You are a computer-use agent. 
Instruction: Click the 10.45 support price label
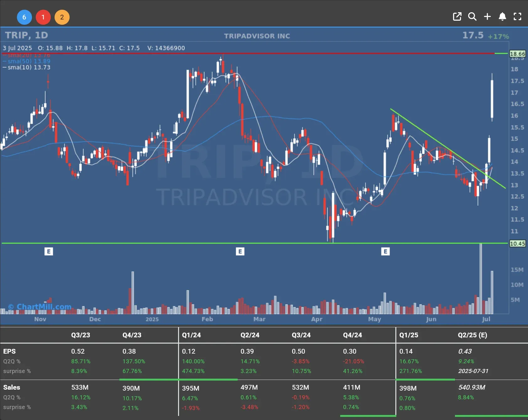click(517, 244)
